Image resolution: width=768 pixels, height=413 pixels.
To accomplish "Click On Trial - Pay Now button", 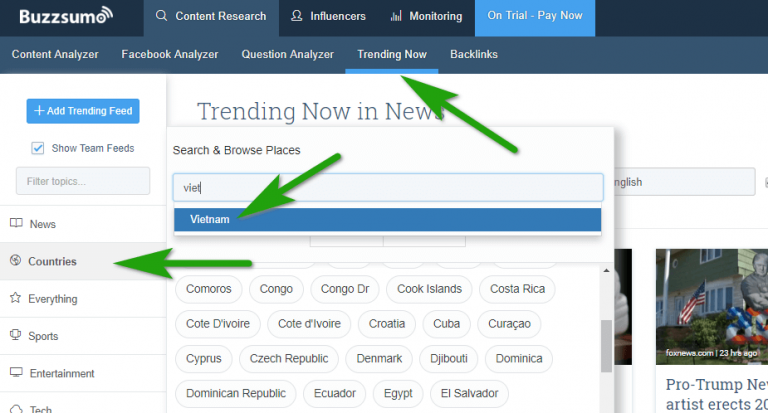I will [x=535, y=16].
